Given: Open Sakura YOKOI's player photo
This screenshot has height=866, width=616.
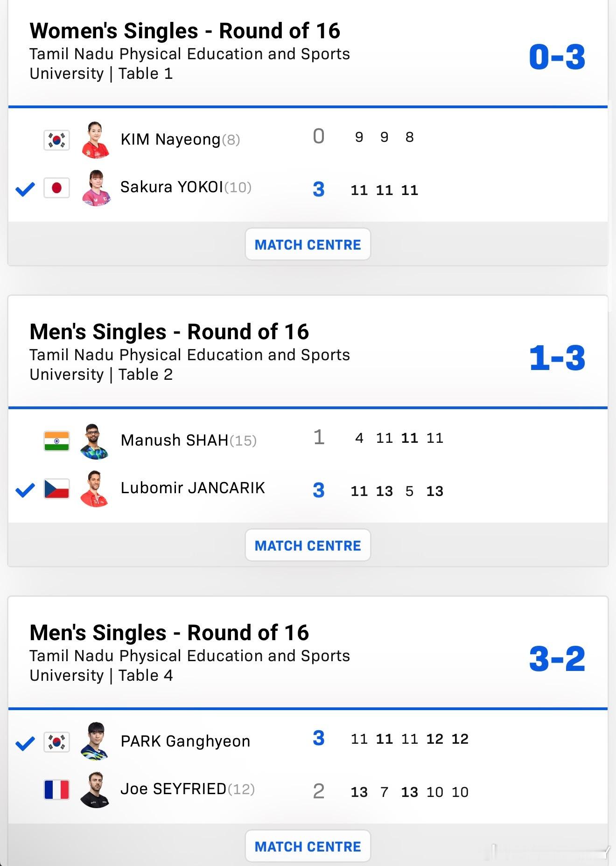Looking at the screenshot, I should pos(96,188).
